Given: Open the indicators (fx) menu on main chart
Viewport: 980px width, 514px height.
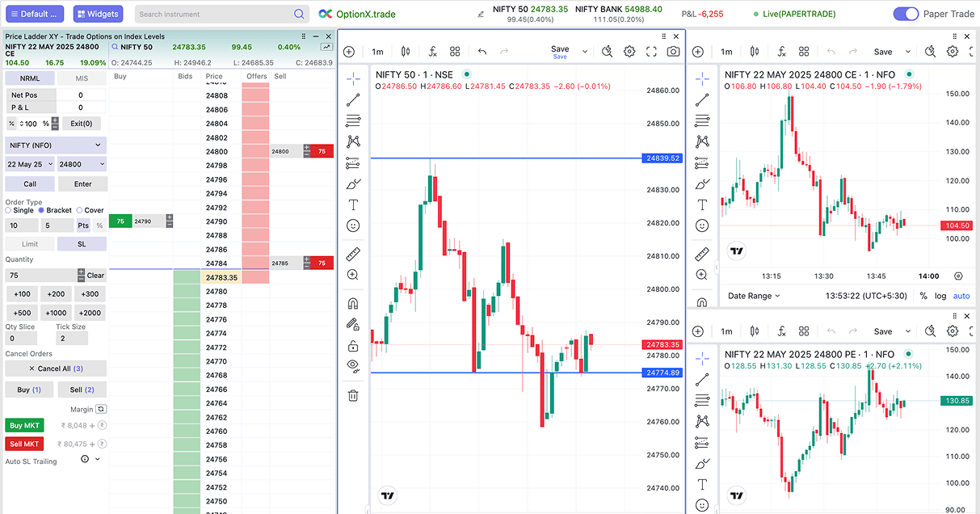Looking at the screenshot, I should click(432, 52).
